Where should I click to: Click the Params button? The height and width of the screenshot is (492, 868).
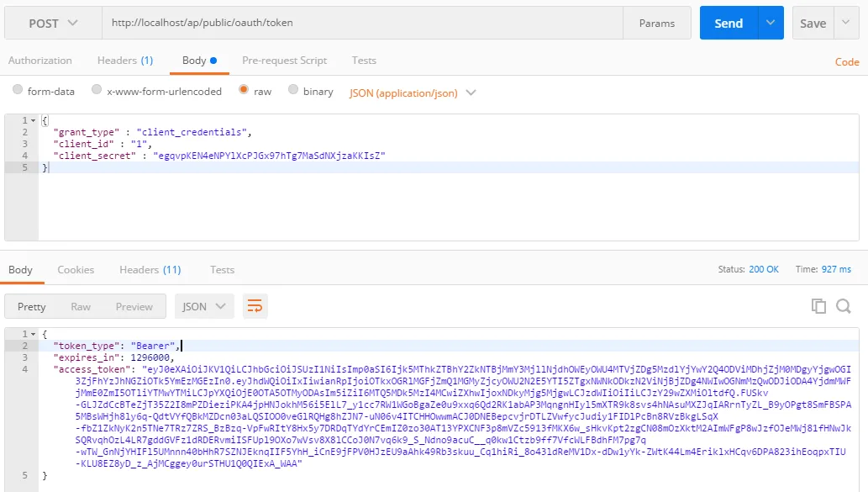(x=657, y=23)
